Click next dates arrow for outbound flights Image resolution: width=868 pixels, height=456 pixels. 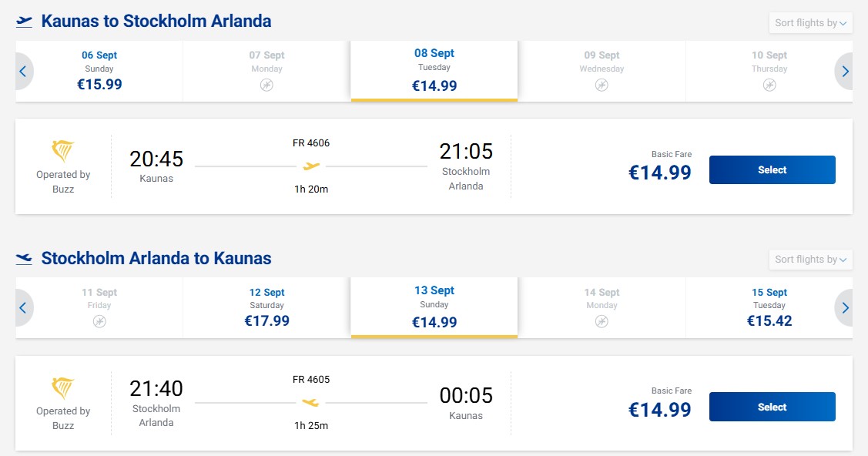tap(843, 72)
